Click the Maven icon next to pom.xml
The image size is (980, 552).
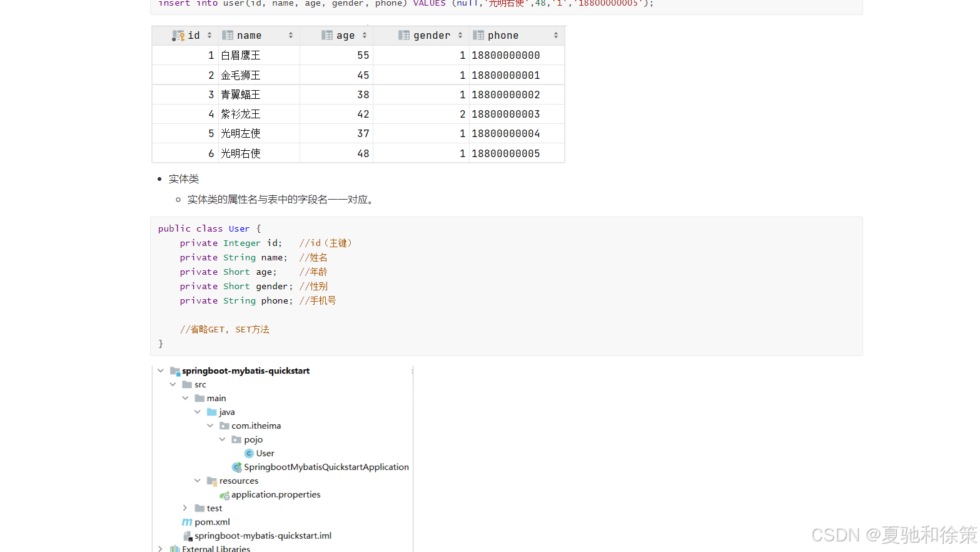186,522
